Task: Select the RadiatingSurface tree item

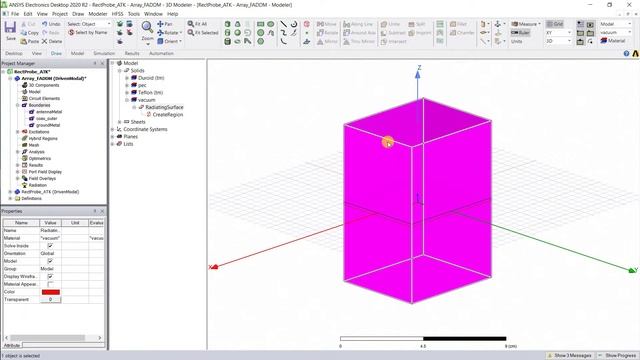Action: pos(164,107)
